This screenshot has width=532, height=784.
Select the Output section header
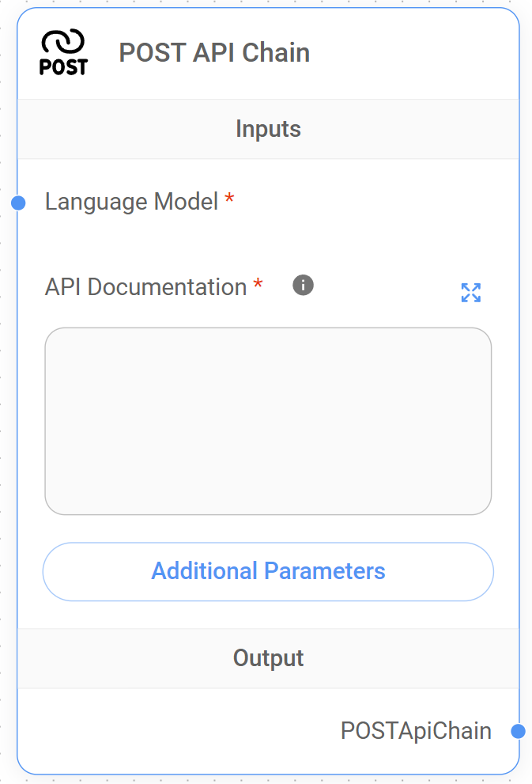[x=268, y=657]
